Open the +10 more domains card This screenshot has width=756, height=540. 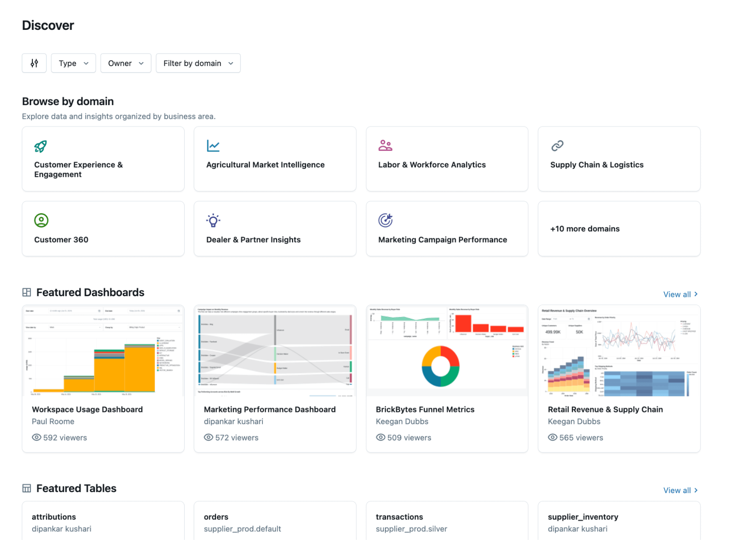point(619,229)
